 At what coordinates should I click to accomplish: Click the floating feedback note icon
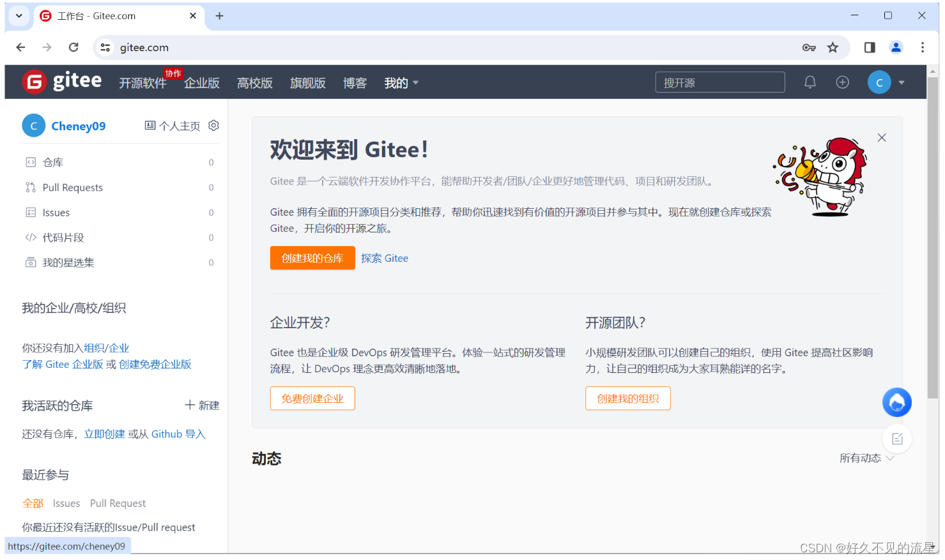[897, 439]
